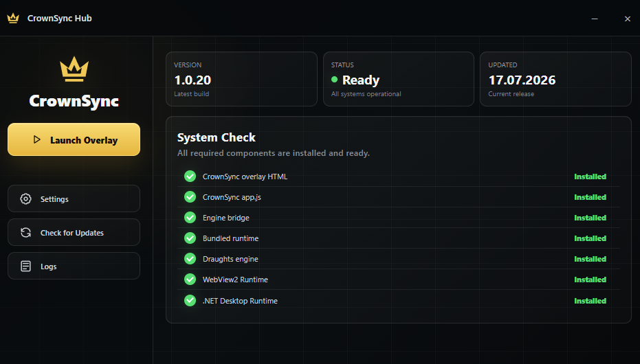Click the green check for CrownSync app.js
Image resolution: width=640 pixels, height=364 pixels.
[x=190, y=197]
